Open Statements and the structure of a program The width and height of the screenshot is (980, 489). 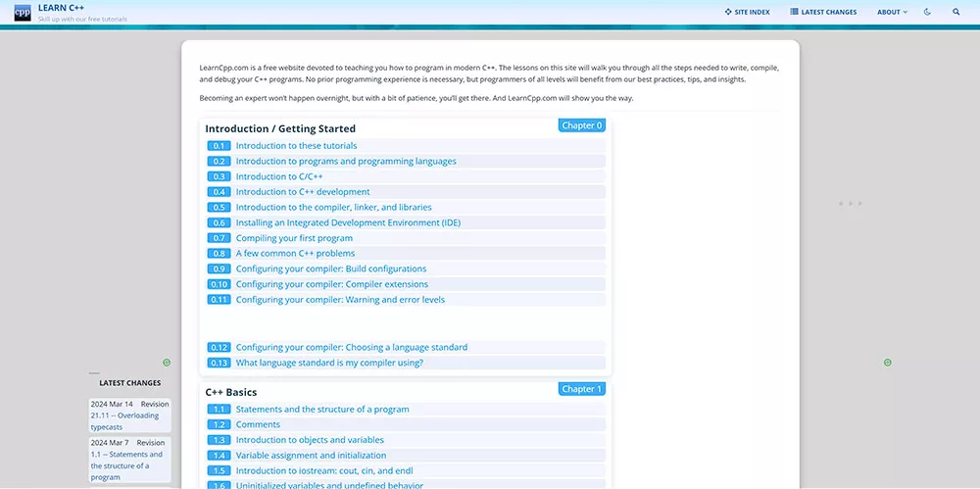322,409
